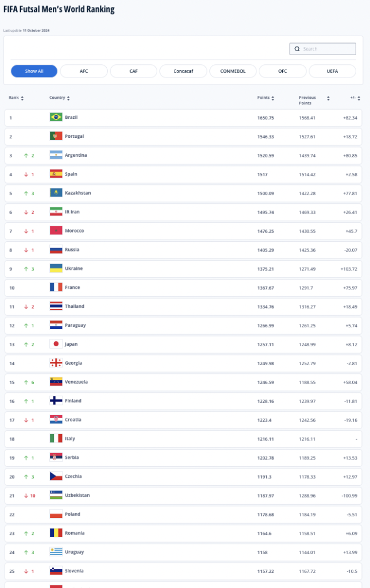
Task: Sort by Country column arrows
Action: pyautogui.click(x=68, y=98)
